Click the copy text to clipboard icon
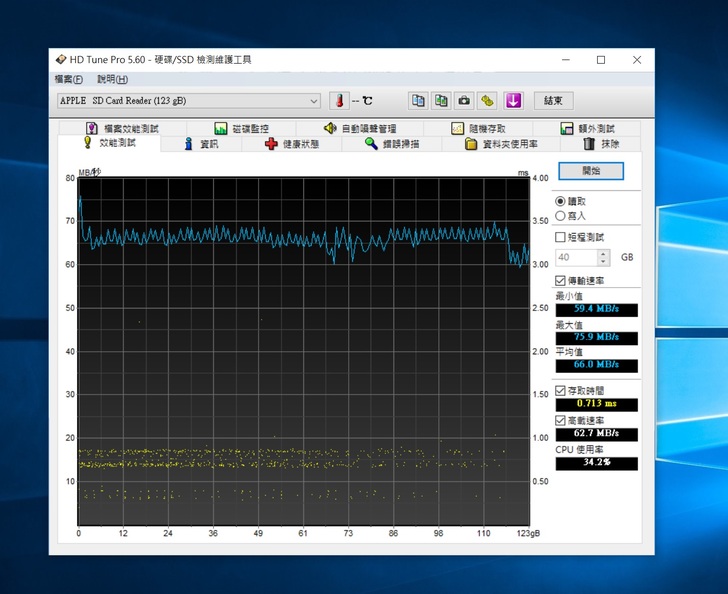This screenshot has height=594, width=728. click(x=418, y=101)
